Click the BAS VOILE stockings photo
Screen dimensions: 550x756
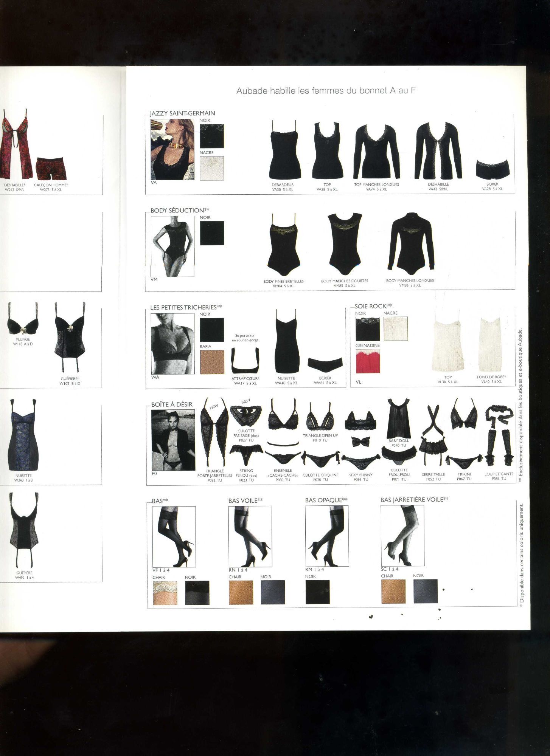click(x=250, y=537)
